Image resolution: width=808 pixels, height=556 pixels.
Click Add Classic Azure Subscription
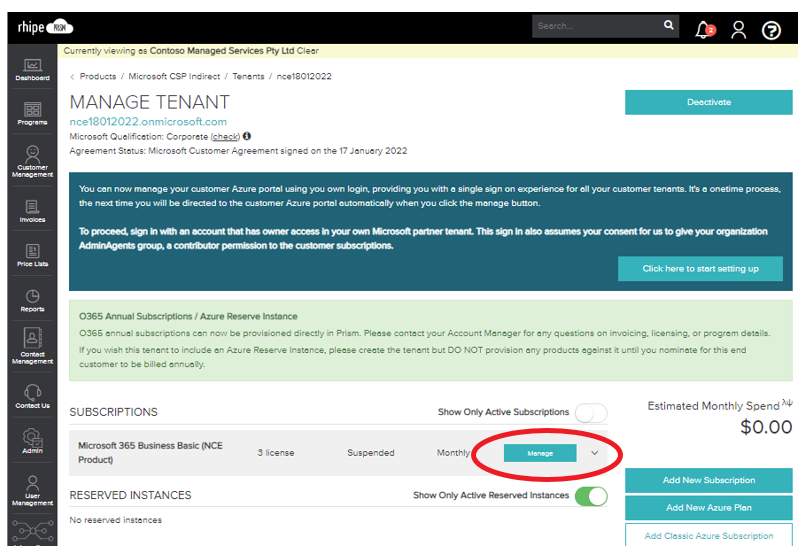coord(709,535)
